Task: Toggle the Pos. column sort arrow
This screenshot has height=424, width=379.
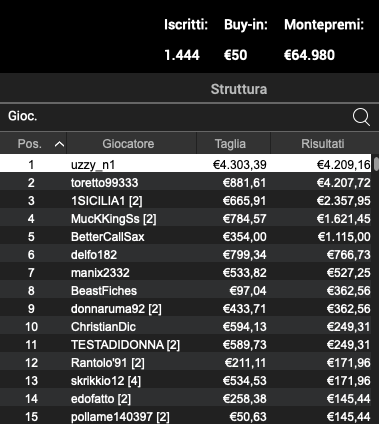Action: tap(59, 144)
